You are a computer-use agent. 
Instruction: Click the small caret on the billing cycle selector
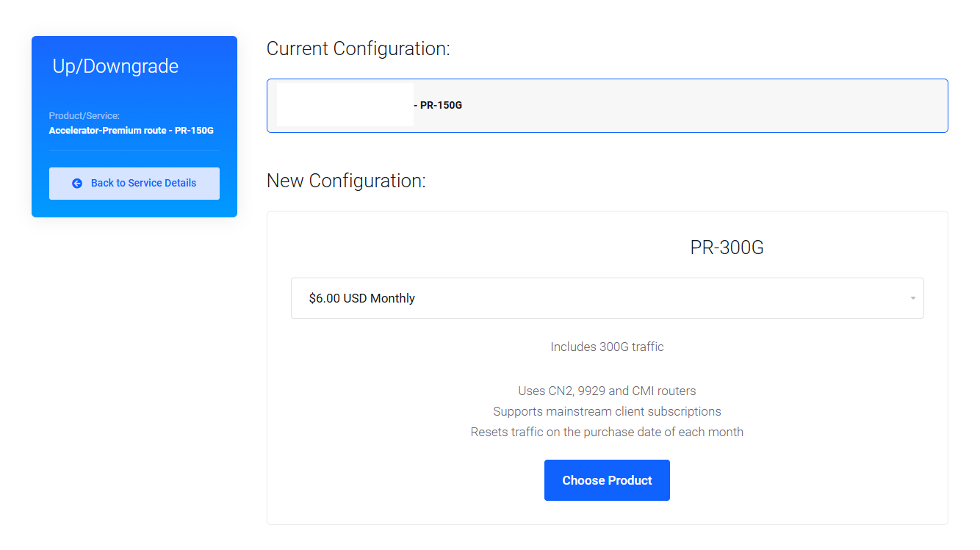point(912,298)
